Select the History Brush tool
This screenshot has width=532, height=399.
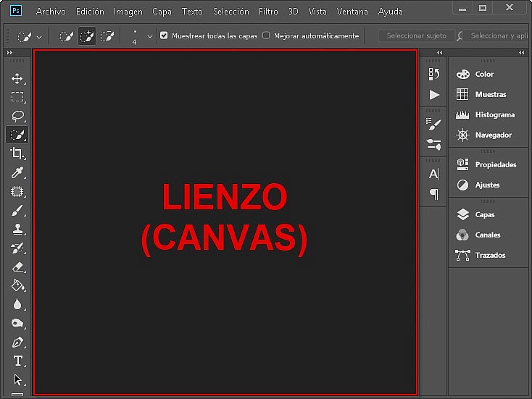coord(17,248)
